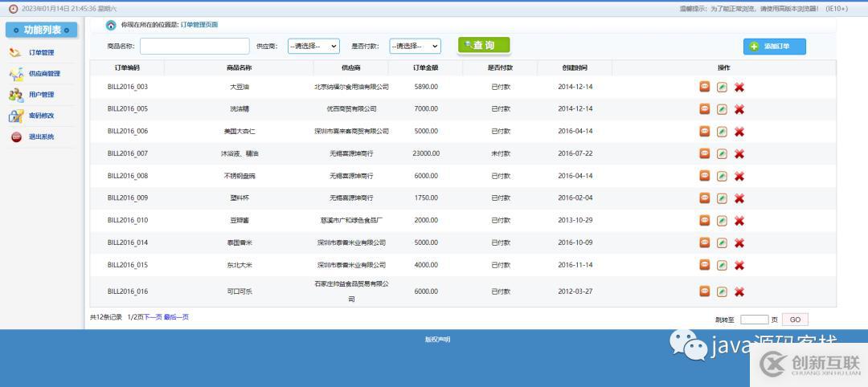Open the 是否付款 dropdown filter
The height and width of the screenshot is (387, 868).
coord(415,47)
